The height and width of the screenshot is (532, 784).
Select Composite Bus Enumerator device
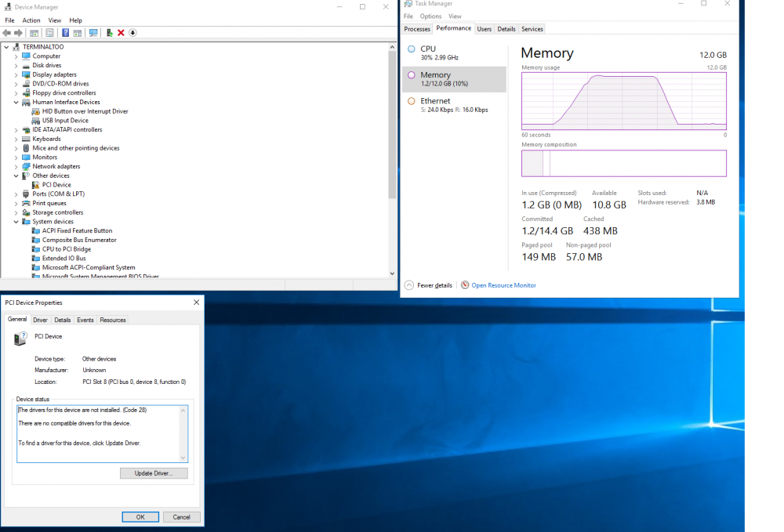point(79,240)
